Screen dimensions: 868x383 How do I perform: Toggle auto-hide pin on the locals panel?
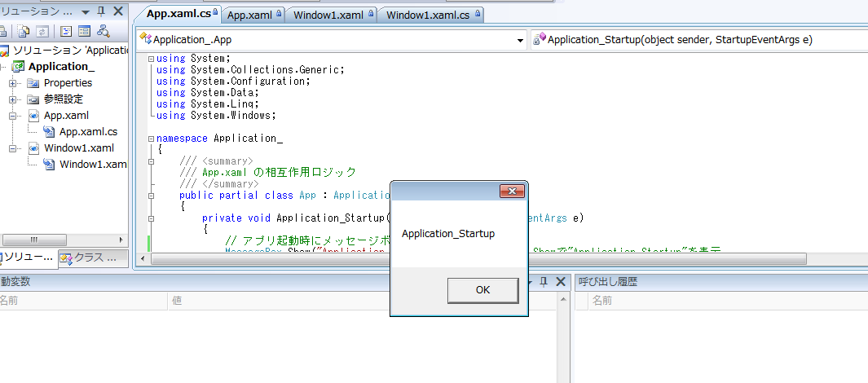point(544,282)
